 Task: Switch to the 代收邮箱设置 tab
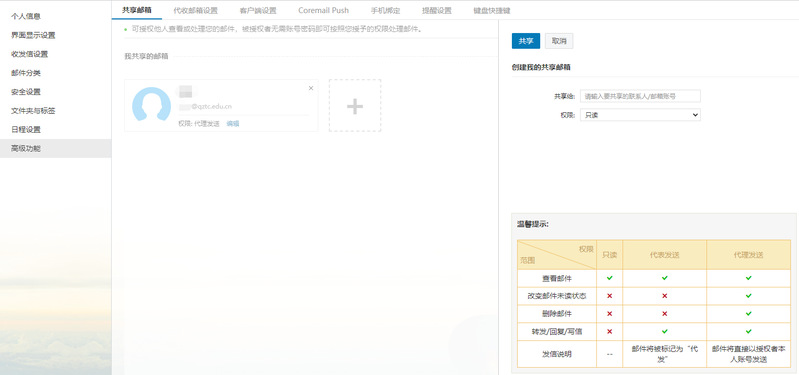195,10
